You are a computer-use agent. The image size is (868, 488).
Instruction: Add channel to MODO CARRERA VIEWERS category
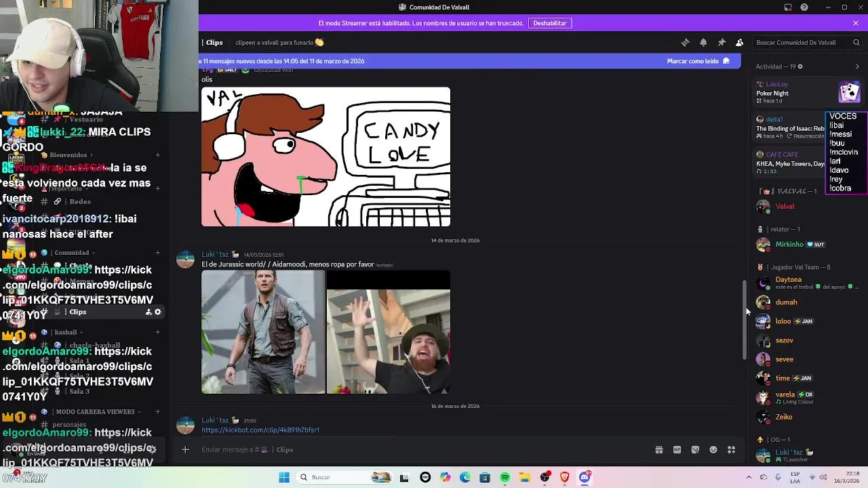click(x=157, y=411)
